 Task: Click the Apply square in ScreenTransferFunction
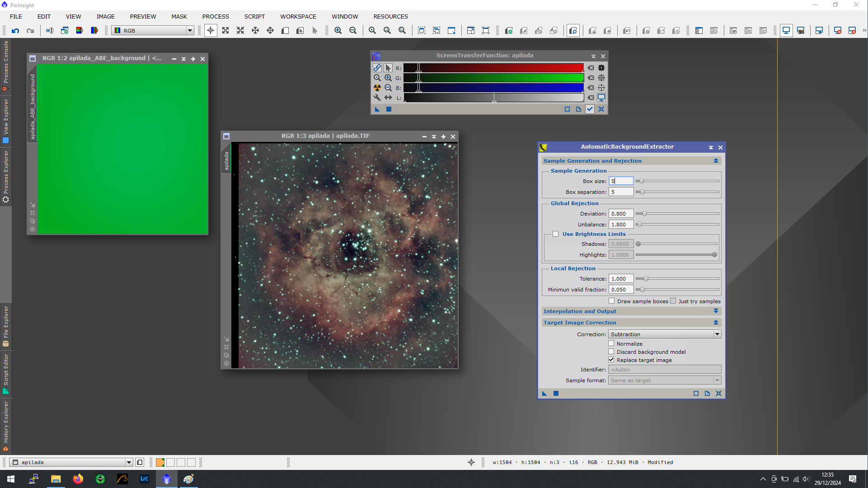tap(389, 109)
